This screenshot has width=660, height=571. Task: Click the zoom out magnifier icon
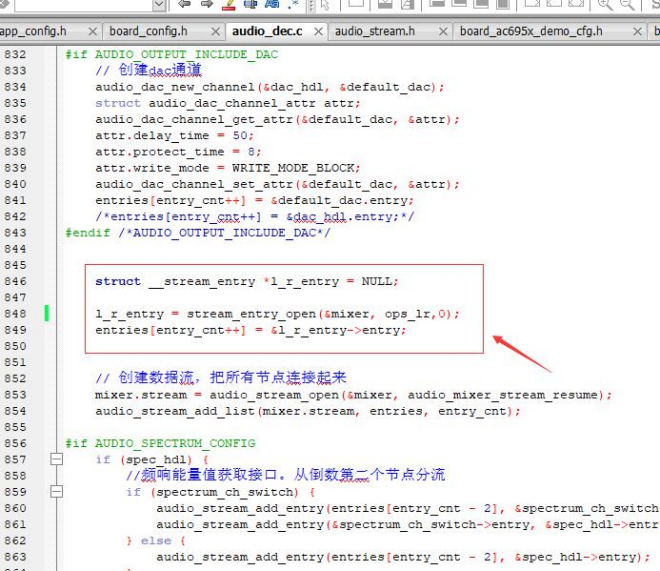[x=627, y=4]
